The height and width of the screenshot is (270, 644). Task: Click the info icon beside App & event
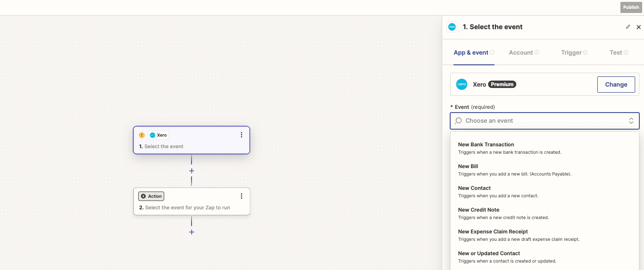click(492, 53)
